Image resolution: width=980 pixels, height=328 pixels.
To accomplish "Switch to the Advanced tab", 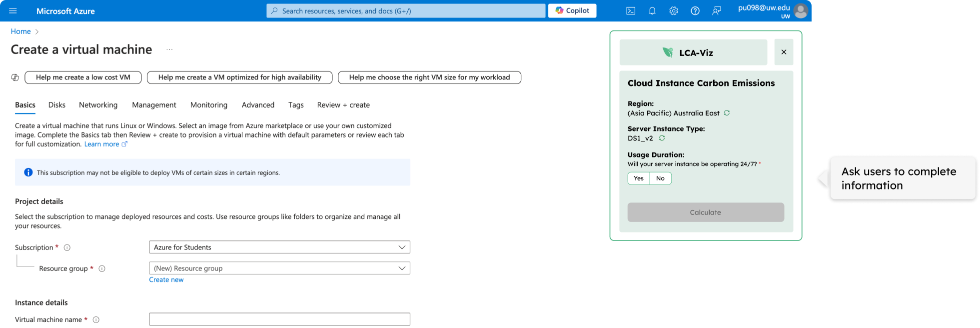I will click(258, 105).
